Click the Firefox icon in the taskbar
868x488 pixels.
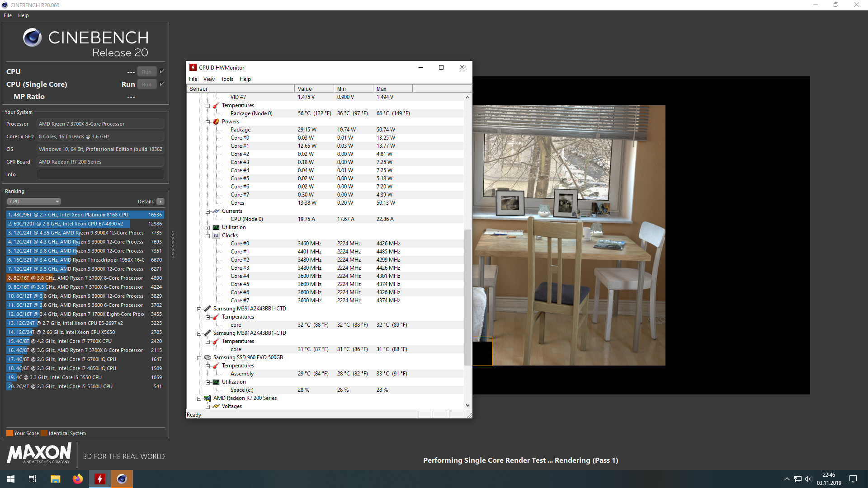(x=78, y=479)
